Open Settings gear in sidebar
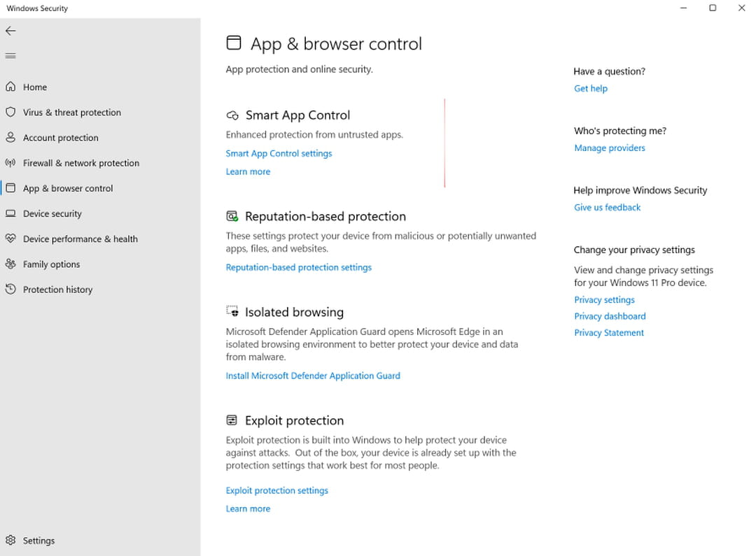 point(10,541)
